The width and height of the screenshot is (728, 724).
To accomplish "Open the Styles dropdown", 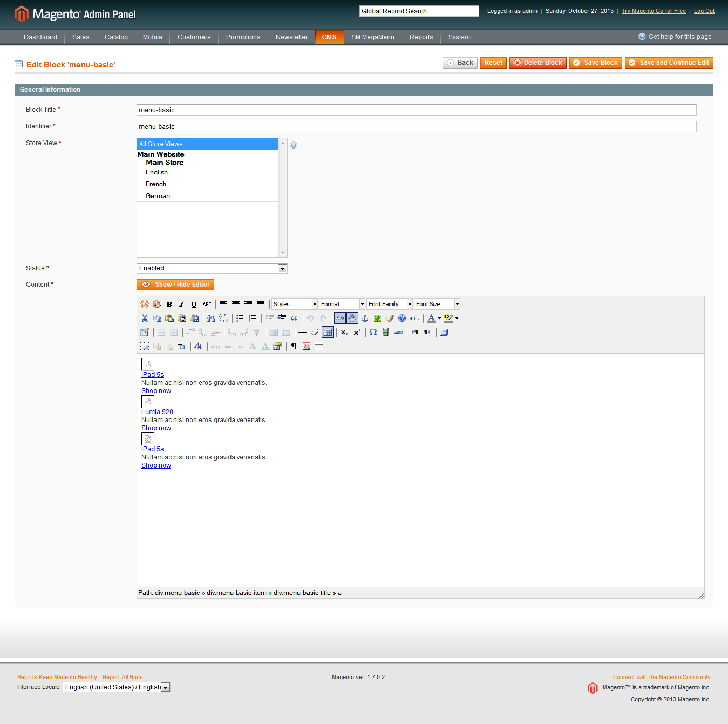I will tap(295, 305).
